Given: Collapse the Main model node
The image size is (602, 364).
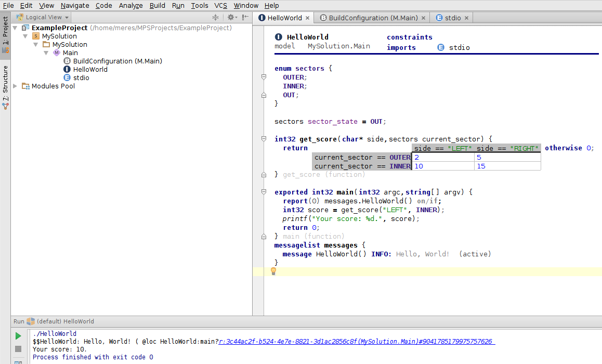Looking at the screenshot, I should [x=46, y=53].
